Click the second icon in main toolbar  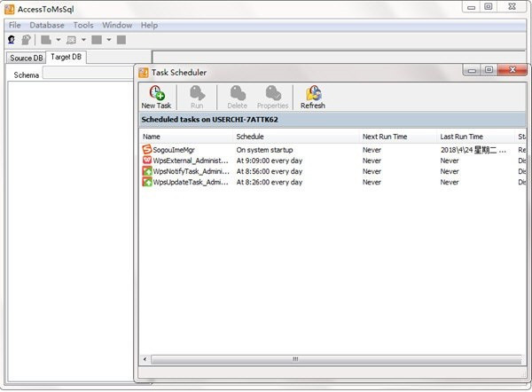26,40
